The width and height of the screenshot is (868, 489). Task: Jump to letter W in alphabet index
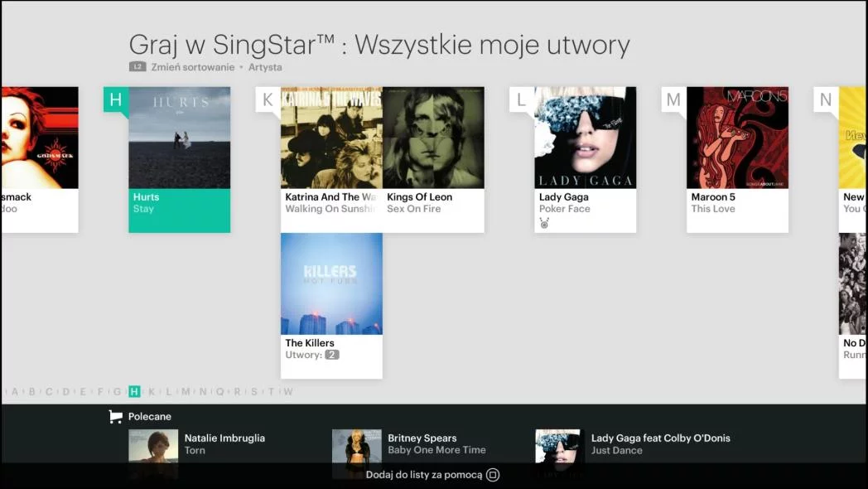(288, 391)
